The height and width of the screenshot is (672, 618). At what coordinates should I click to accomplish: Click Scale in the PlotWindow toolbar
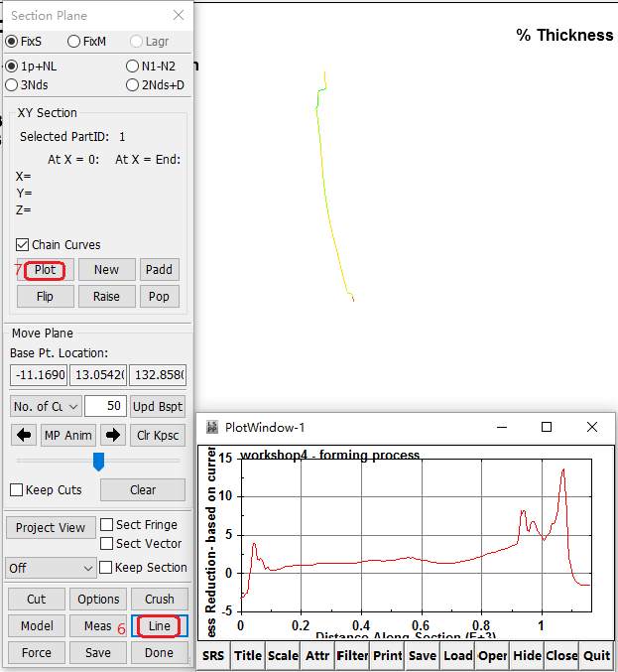point(283,656)
